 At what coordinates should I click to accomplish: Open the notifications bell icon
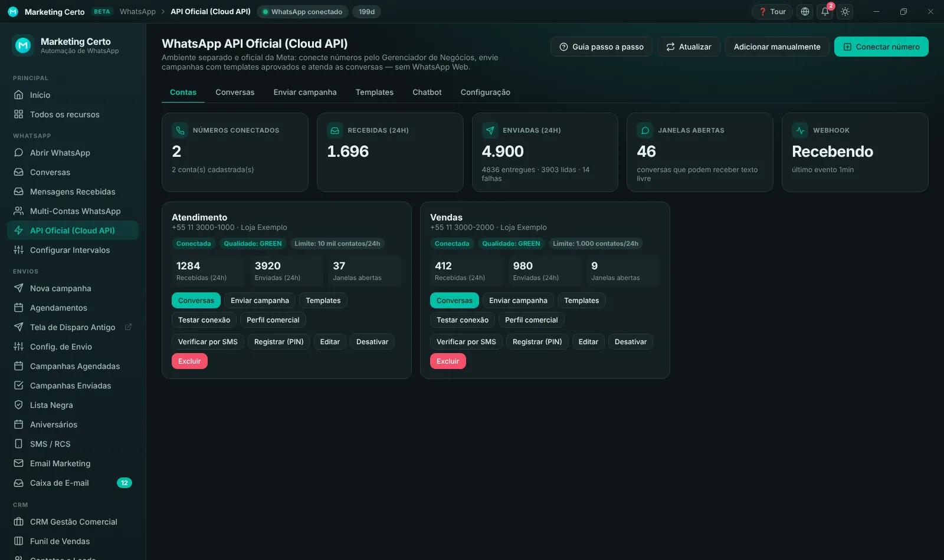pyautogui.click(x=825, y=12)
